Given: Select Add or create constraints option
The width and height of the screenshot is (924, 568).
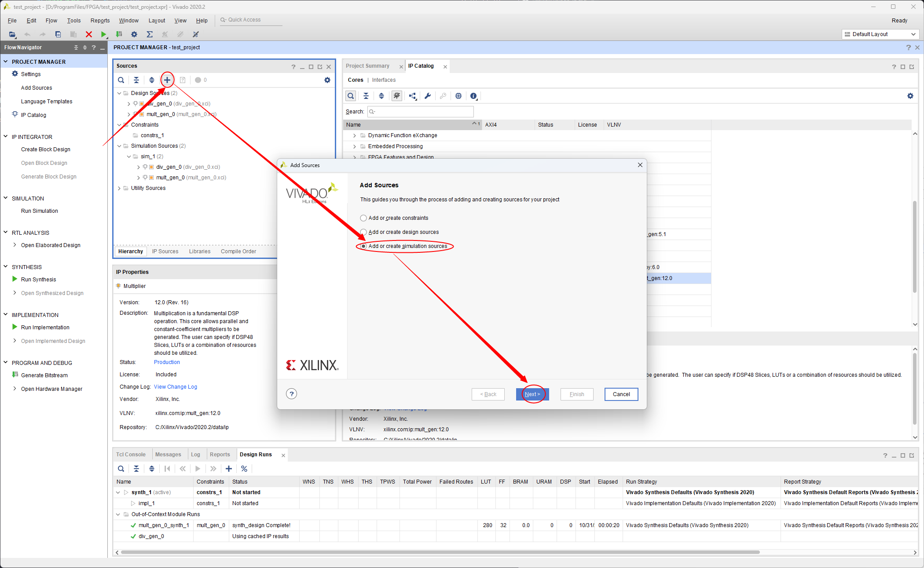Looking at the screenshot, I should (363, 218).
